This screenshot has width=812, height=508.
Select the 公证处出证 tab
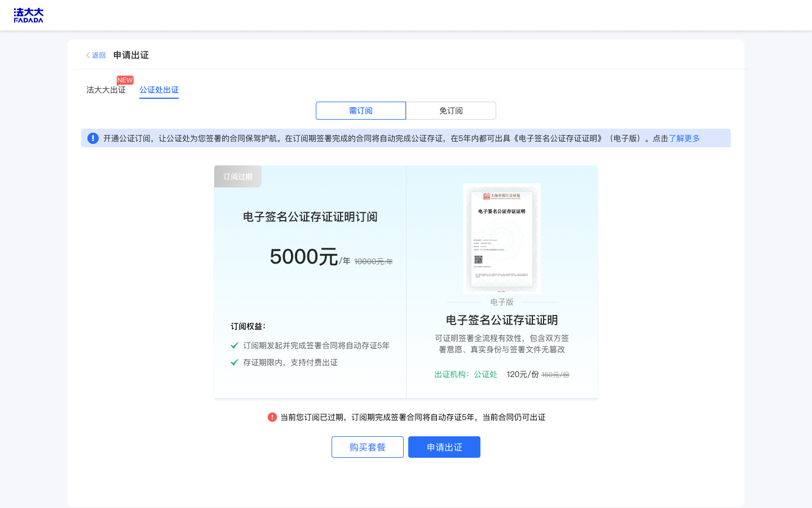coord(159,90)
